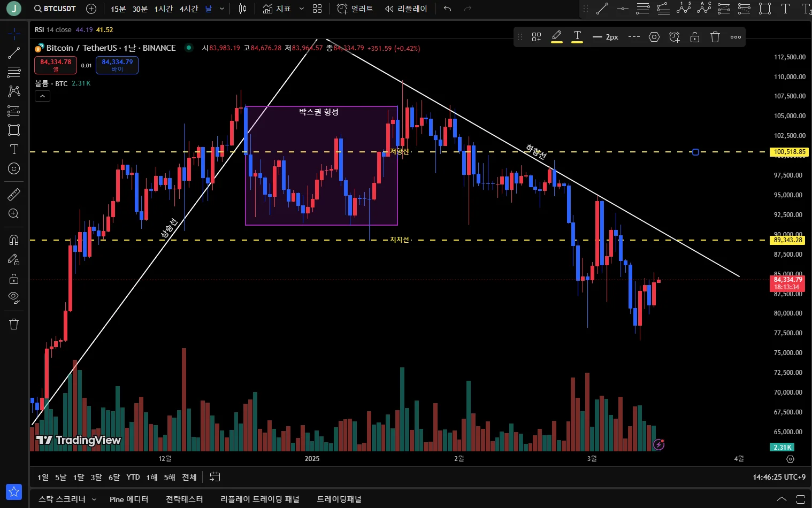Toggle lock all drawing tools
Screen dimensions: 812x508
click(14, 279)
